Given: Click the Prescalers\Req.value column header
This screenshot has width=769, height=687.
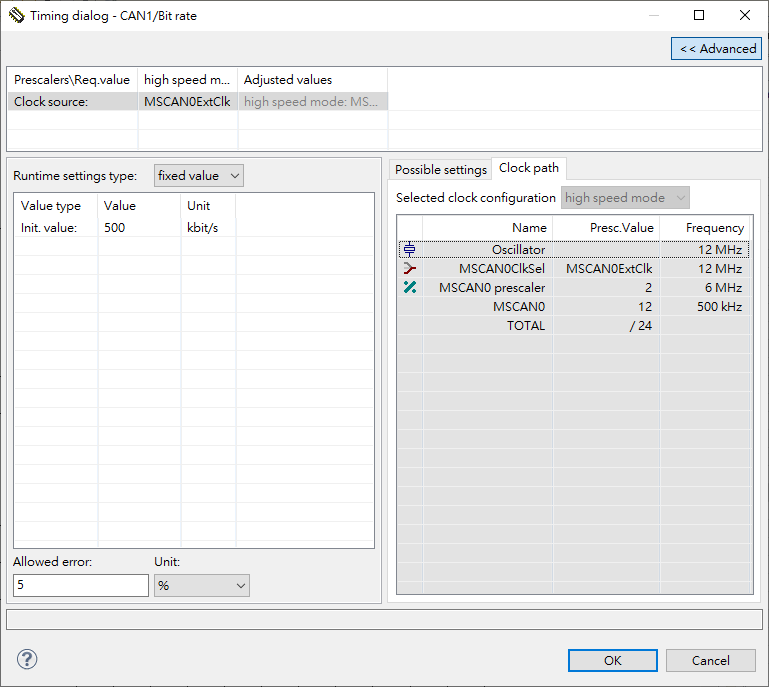Looking at the screenshot, I should point(72,79).
